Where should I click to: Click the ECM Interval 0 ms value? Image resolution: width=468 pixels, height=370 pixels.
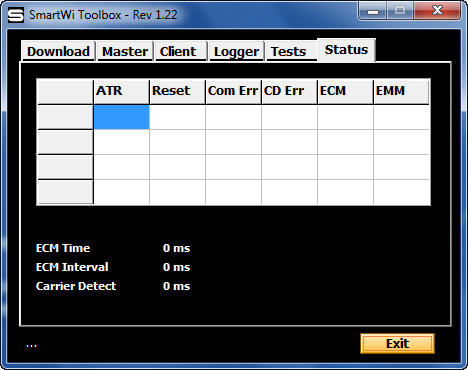(x=177, y=267)
